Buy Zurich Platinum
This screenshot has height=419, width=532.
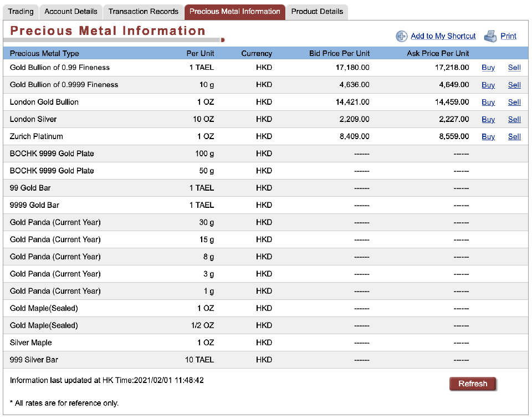point(488,136)
